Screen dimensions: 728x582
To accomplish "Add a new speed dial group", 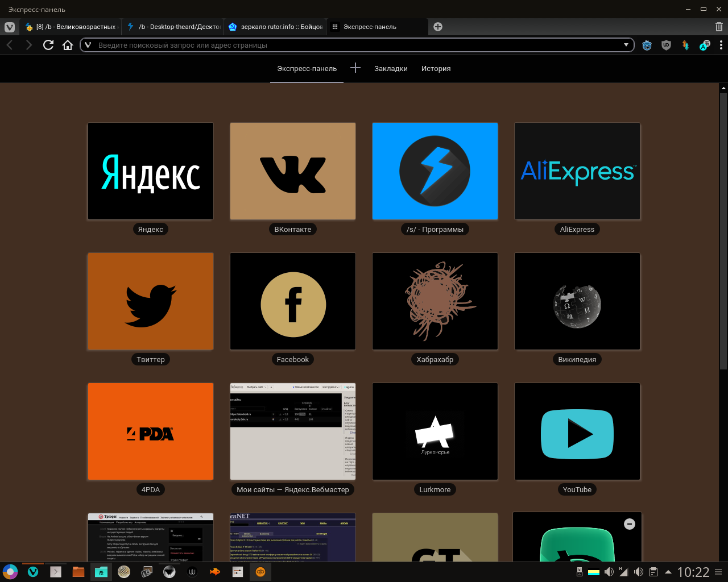I will 355,68.
